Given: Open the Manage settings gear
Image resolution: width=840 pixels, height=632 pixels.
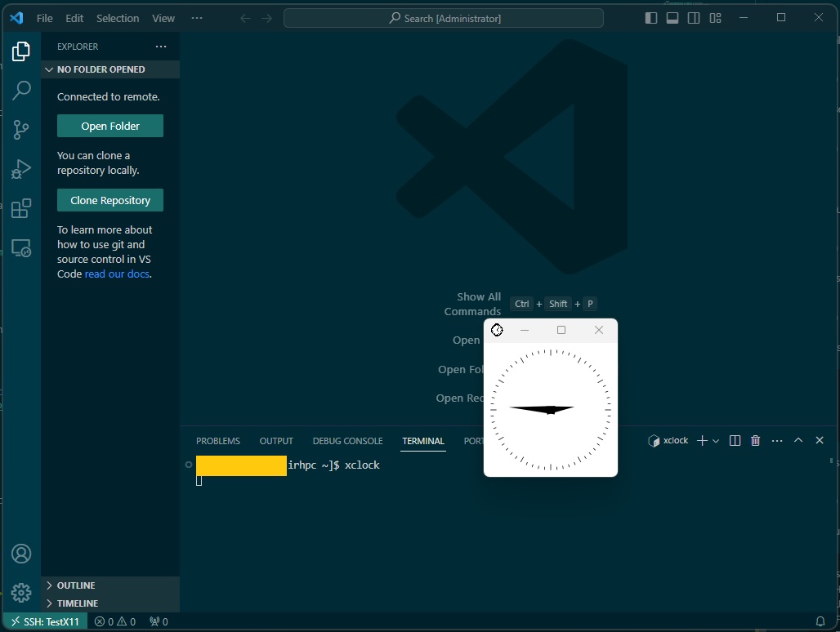Looking at the screenshot, I should click(x=21, y=592).
